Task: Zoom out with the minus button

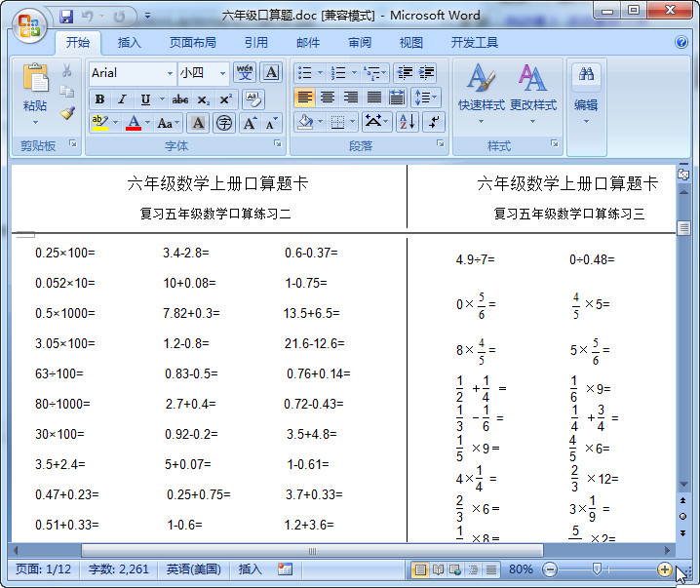Action: pyautogui.click(x=550, y=569)
